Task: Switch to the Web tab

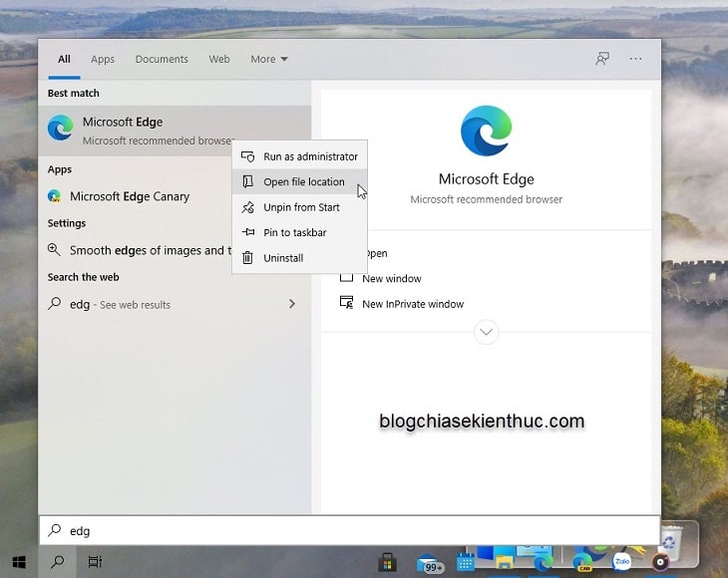Action: point(219,59)
